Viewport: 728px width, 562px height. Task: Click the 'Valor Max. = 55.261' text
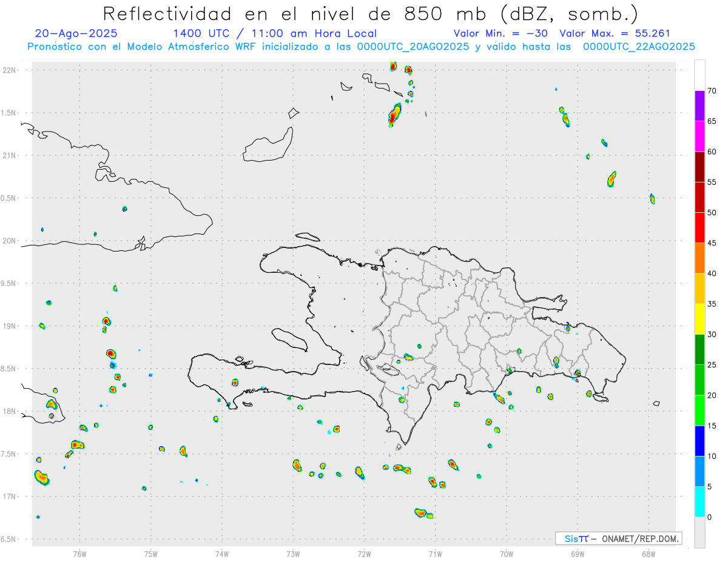pos(615,33)
